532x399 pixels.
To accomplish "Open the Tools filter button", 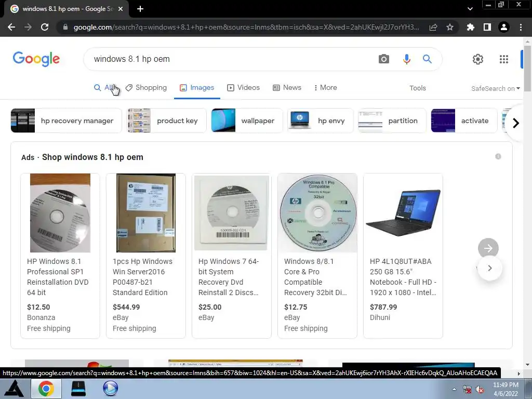I will (417, 88).
